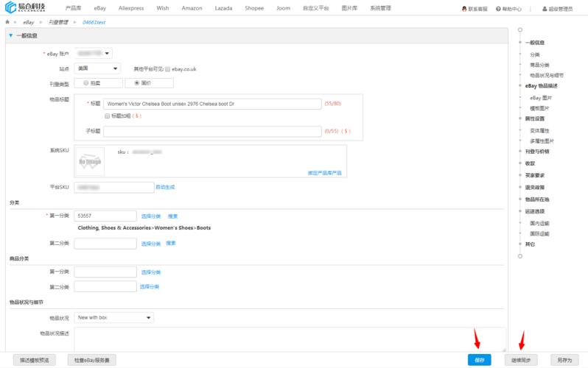
Task: Jump to 属性设置 in side navigation
Action: click(x=535, y=118)
